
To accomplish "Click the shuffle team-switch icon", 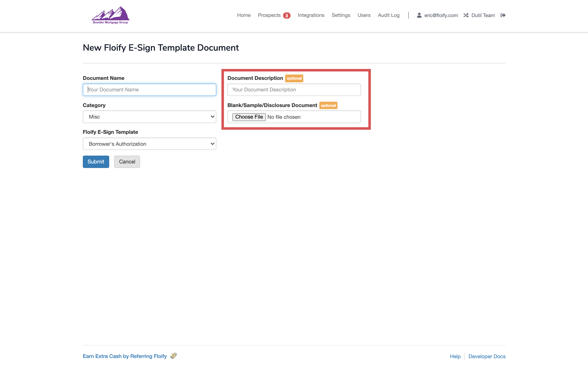I will (466, 15).
